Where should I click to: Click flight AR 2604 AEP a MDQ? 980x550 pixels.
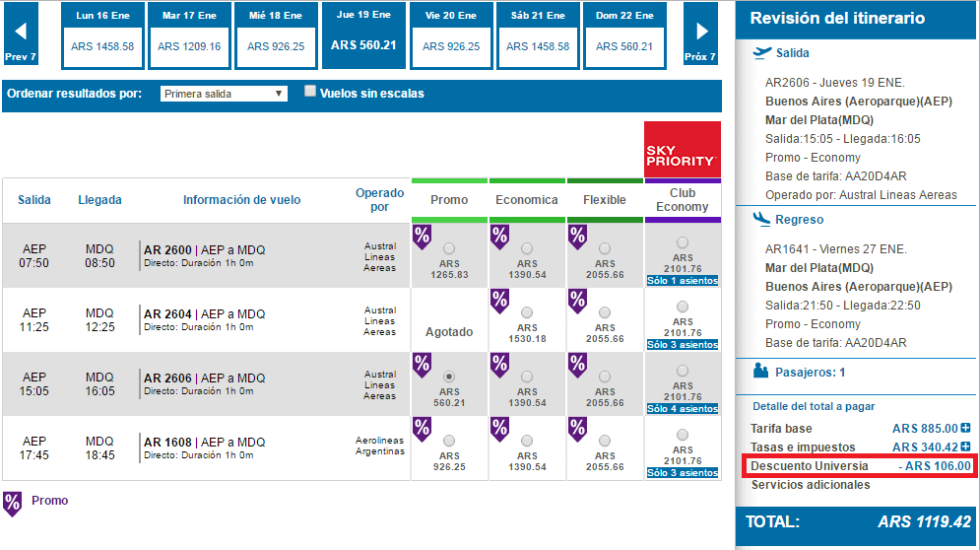pyautogui.click(x=205, y=314)
